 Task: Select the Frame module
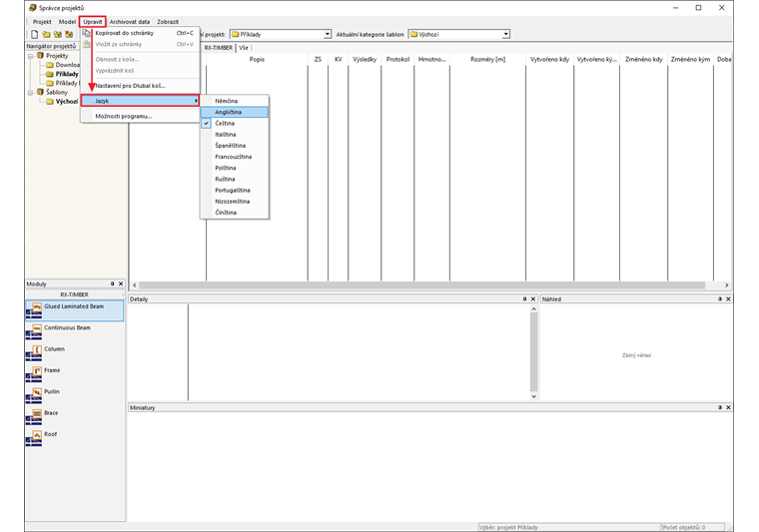click(75, 374)
